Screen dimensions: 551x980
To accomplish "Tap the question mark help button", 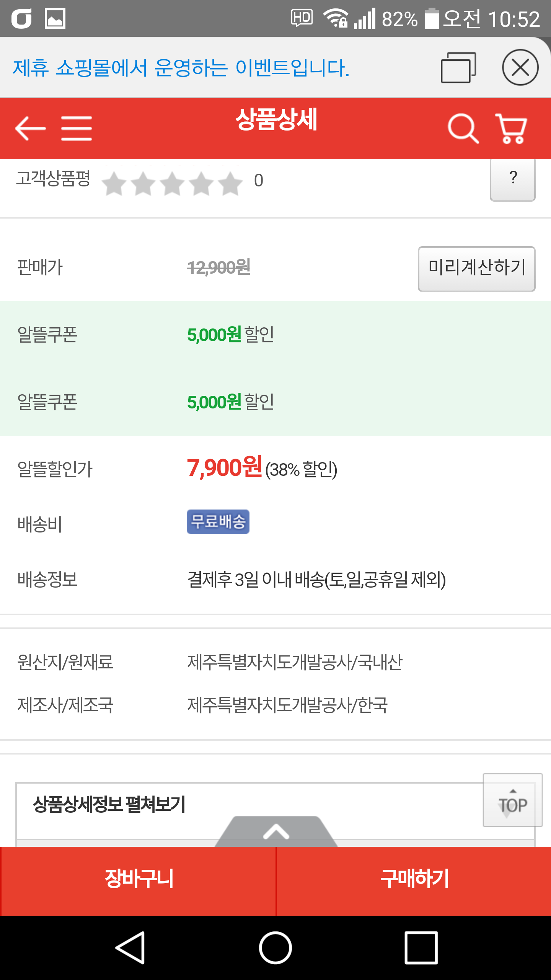I will coord(512,178).
